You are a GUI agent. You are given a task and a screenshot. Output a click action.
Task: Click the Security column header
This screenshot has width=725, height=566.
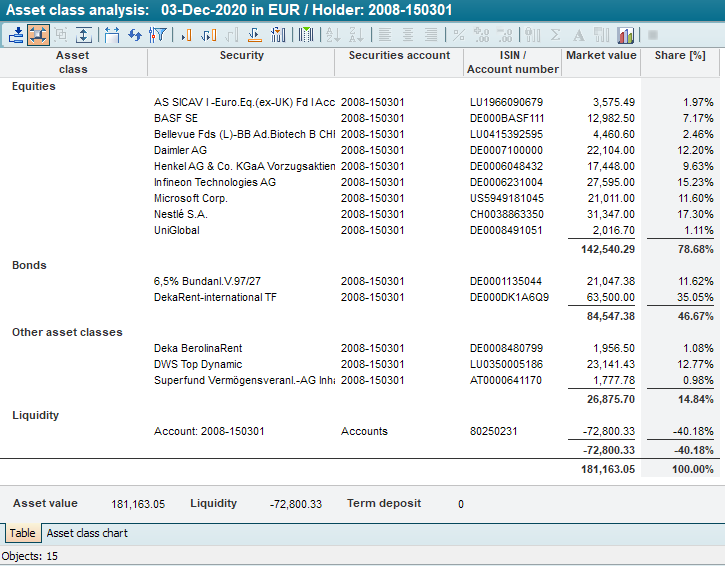241,56
